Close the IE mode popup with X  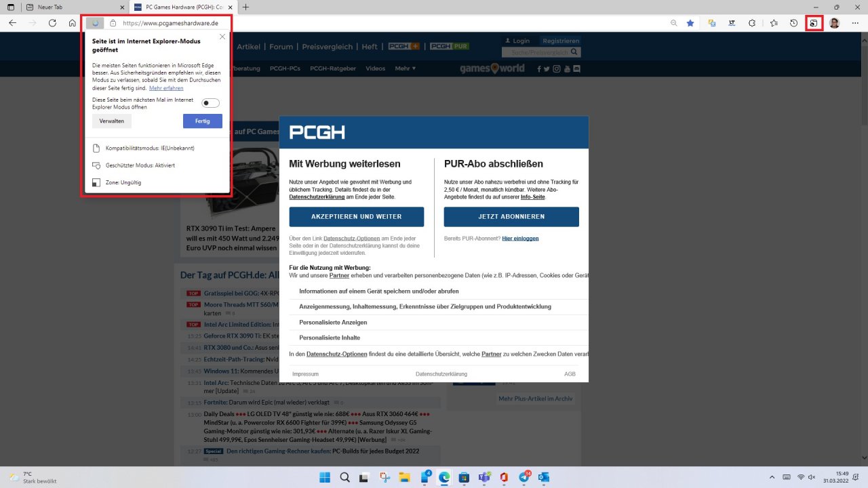[222, 37]
